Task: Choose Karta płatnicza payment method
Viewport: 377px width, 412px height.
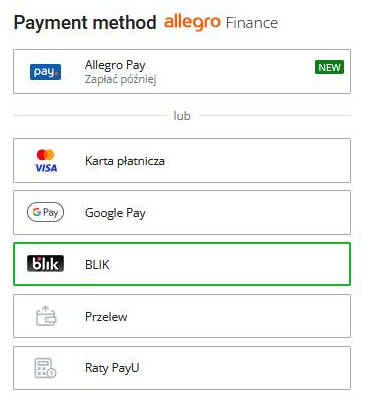Action: (182, 161)
